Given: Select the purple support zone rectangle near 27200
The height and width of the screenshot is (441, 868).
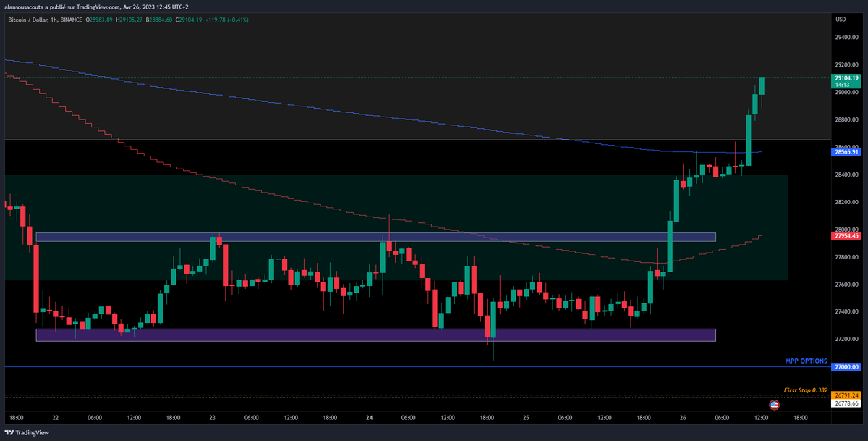Looking at the screenshot, I should point(375,335).
